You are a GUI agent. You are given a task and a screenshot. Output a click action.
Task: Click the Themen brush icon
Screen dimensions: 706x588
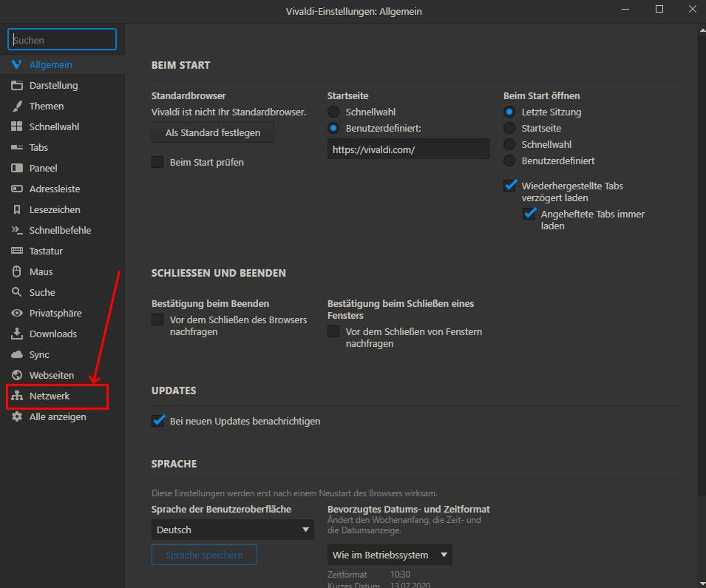(17, 106)
